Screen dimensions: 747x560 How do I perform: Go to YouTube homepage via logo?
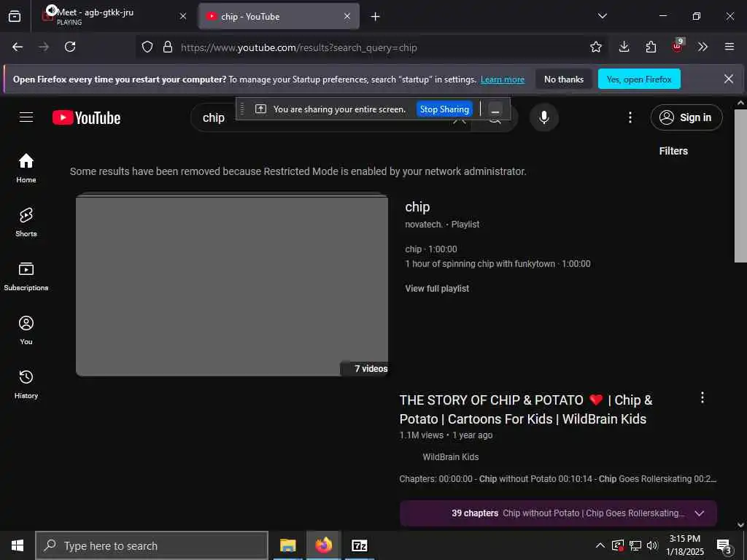86,117
